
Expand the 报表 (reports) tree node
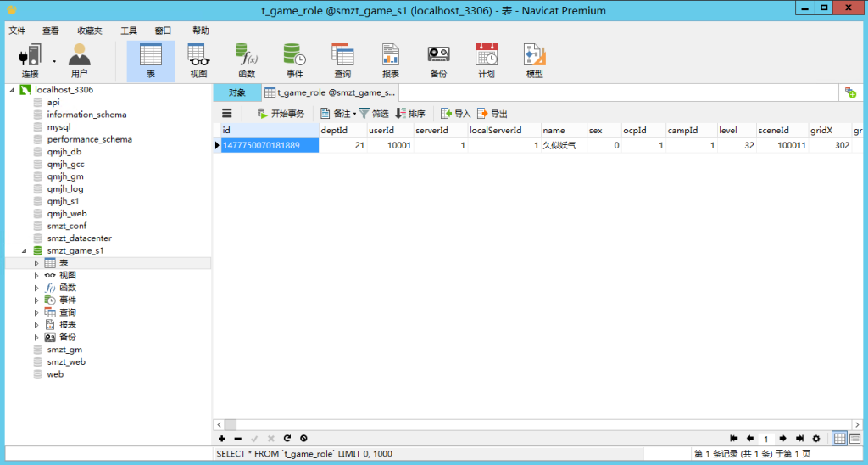coord(36,325)
